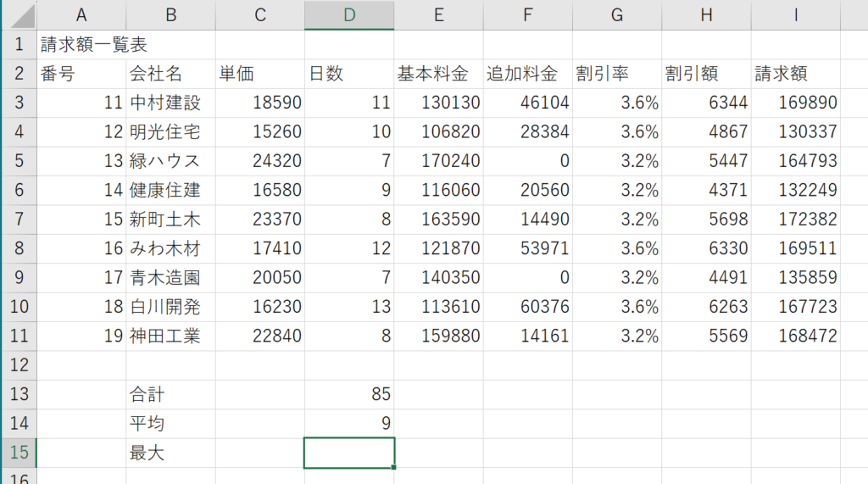Click the 単価 header cell

259,74
